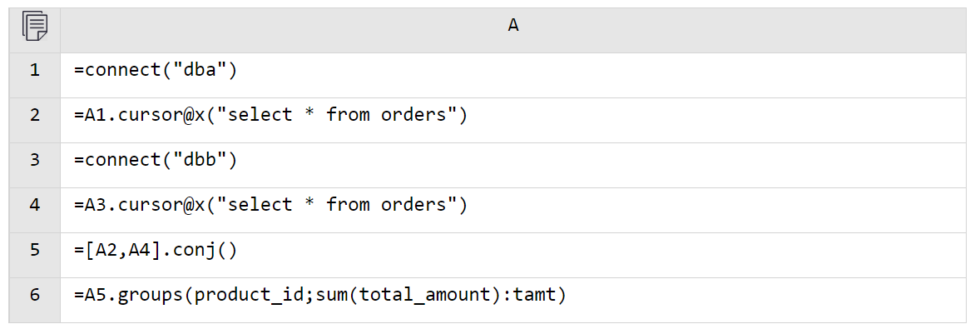The height and width of the screenshot is (329, 980).
Task: Select row 5 header
Action: 34,250
